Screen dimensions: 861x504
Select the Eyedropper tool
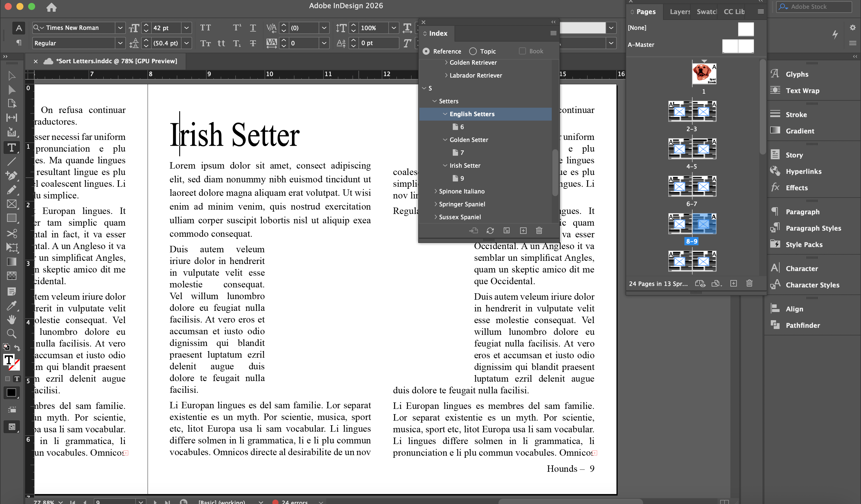point(12,306)
